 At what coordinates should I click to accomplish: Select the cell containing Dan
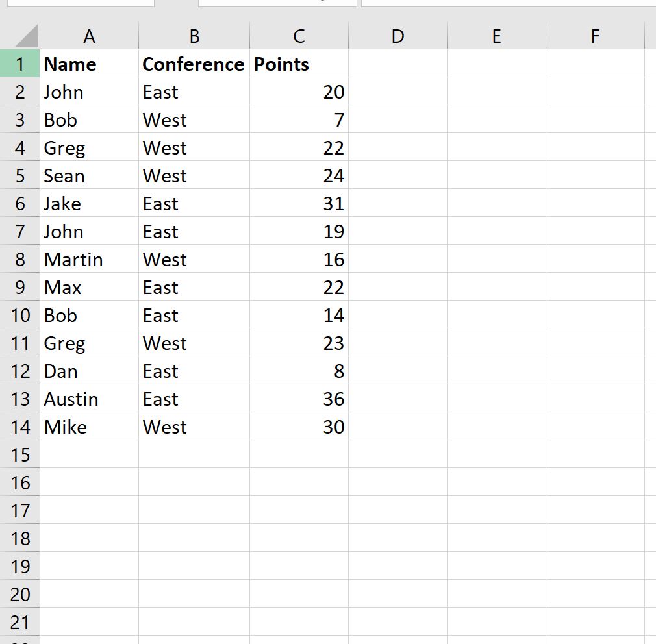[x=89, y=371]
